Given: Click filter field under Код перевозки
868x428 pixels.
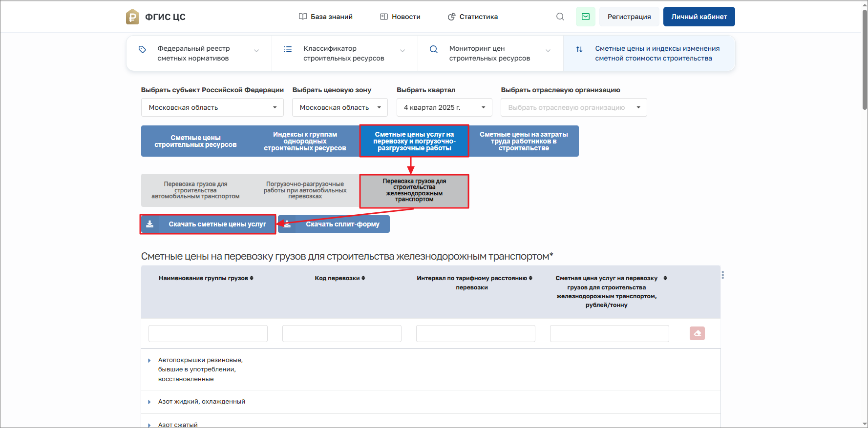Looking at the screenshot, I should (x=342, y=333).
